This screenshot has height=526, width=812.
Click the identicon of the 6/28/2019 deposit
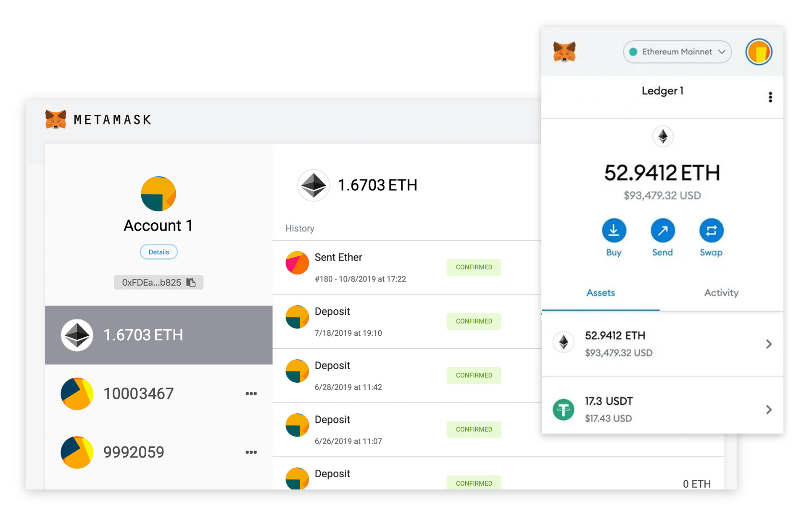[x=297, y=371]
